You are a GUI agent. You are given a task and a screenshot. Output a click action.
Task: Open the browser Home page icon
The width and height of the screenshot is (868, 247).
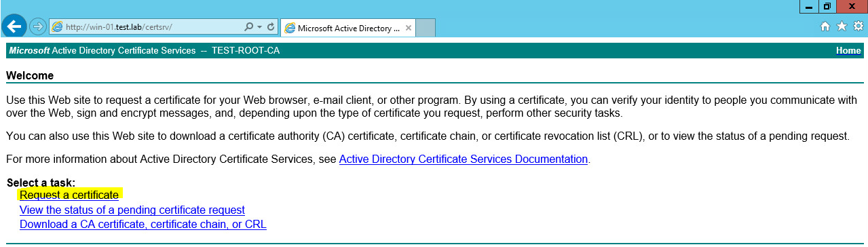(x=825, y=26)
